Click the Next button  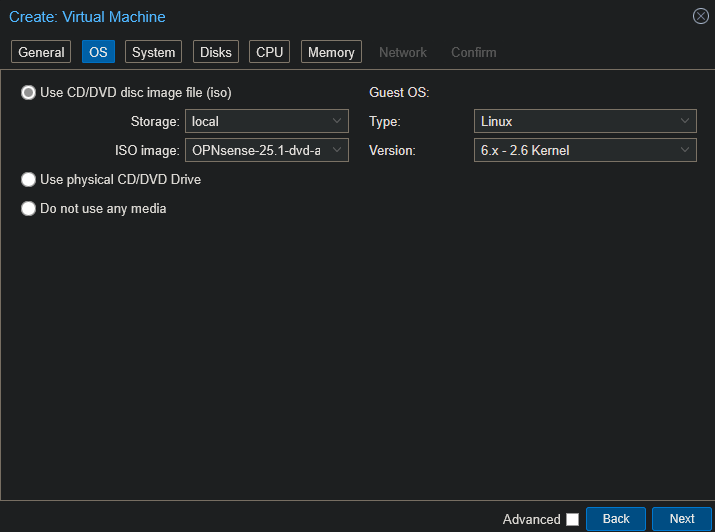pos(681,519)
